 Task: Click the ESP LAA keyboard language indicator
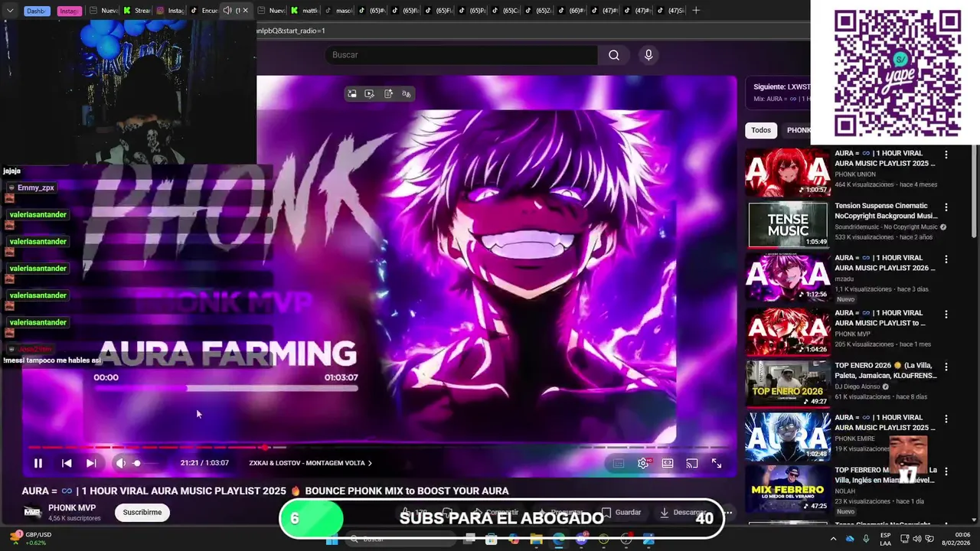pyautogui.click(x=886, y=538)
